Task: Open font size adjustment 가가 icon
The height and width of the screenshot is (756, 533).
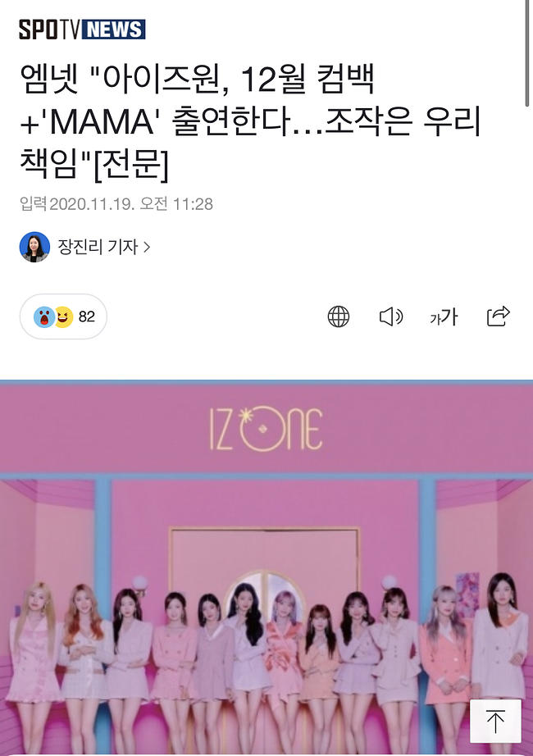Action: (x=444, y=317)
